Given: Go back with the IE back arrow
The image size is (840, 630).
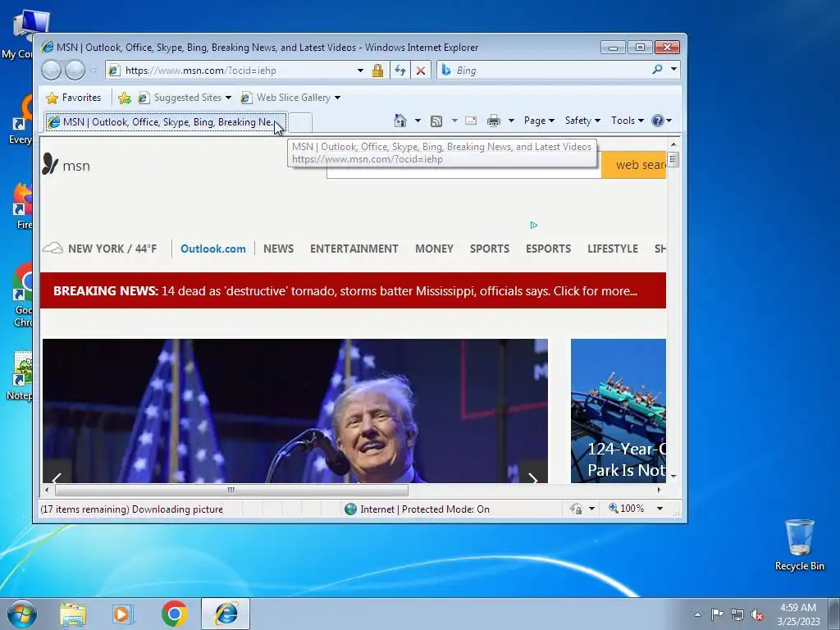Looking at the screenshot, I should coord(51,71).
